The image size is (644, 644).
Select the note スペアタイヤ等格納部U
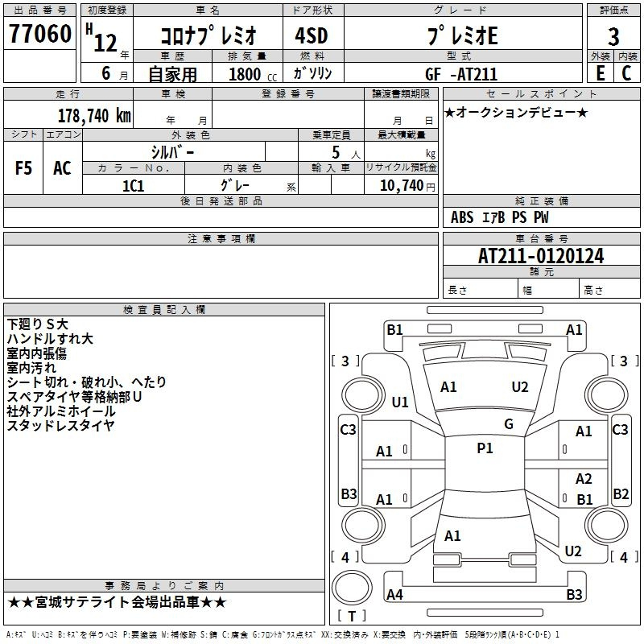pyautogui.click(x=74, y=397)
